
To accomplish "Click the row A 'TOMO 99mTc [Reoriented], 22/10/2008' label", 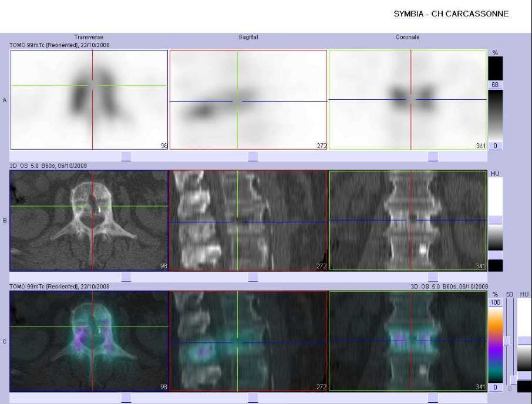I will [59, 45].
